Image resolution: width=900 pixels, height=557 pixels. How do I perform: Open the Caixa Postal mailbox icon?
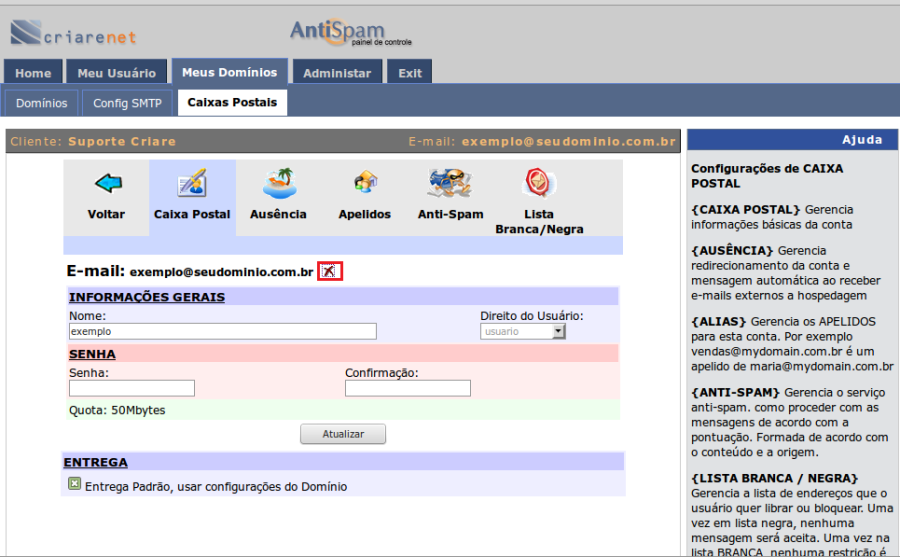(192, 183)
